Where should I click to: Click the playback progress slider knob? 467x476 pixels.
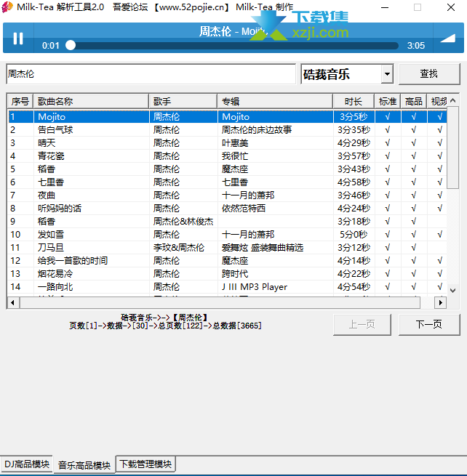point(71,45)
